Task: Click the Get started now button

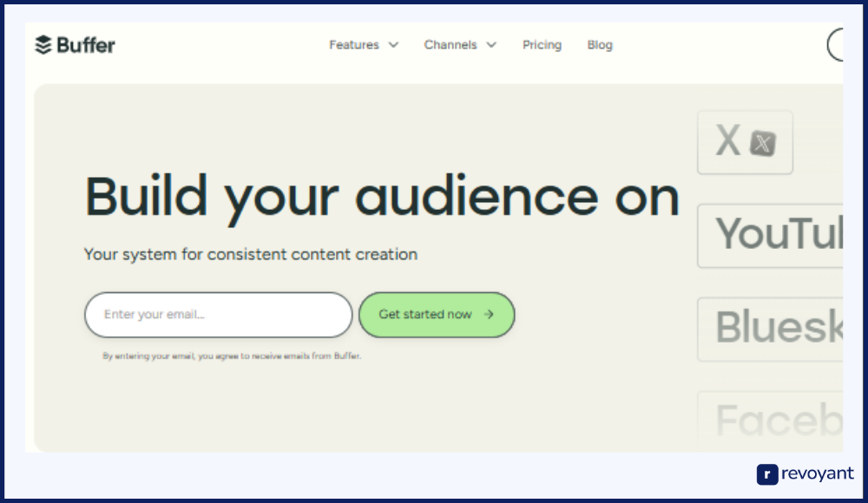Action: pyautogui.click(x=437, y=315)
